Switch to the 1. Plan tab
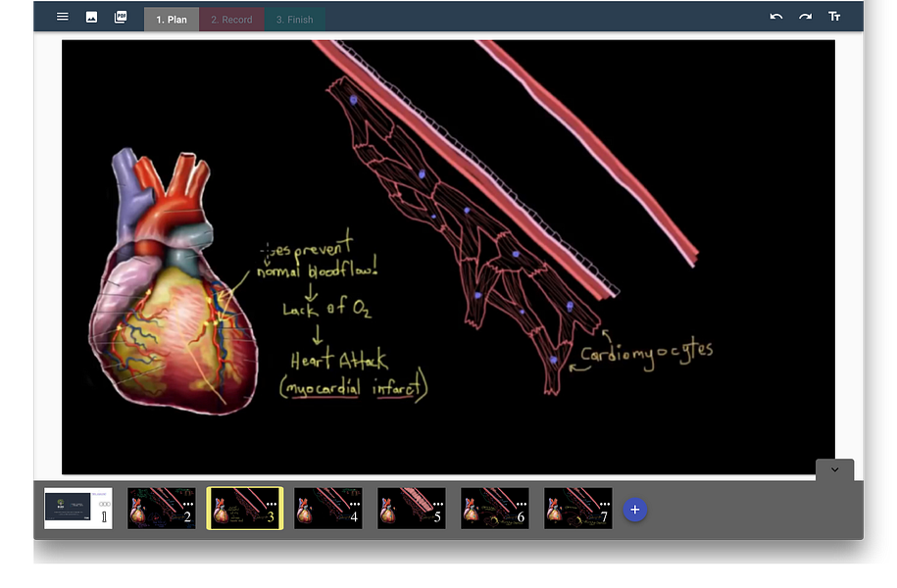The image size is (897, 588). 172,20
